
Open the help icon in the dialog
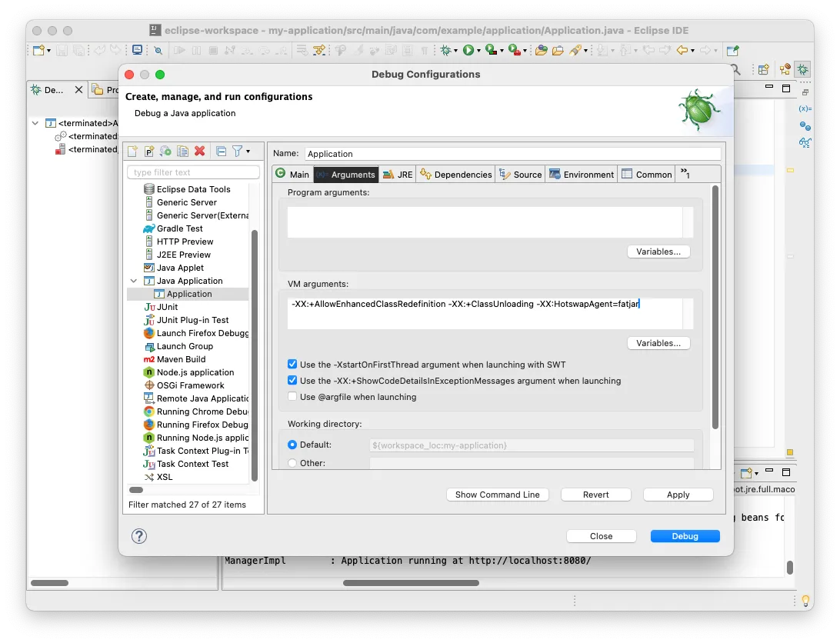139,536
